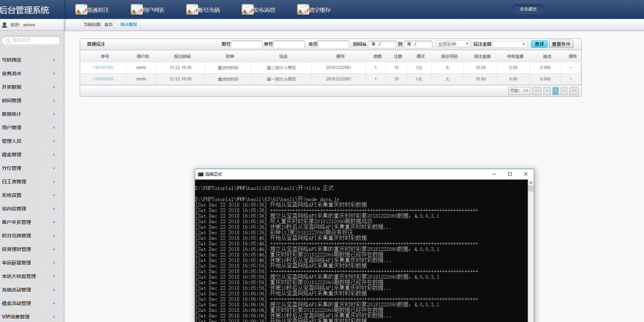
Task: Open 用户列表 via its top bar icon
Action: (x=137, y=9)
